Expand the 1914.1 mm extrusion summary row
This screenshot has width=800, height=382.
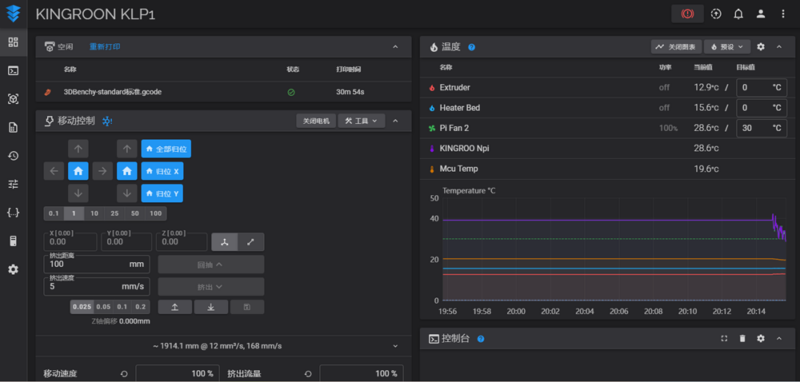pyautogui.click(x=223, y=346)
